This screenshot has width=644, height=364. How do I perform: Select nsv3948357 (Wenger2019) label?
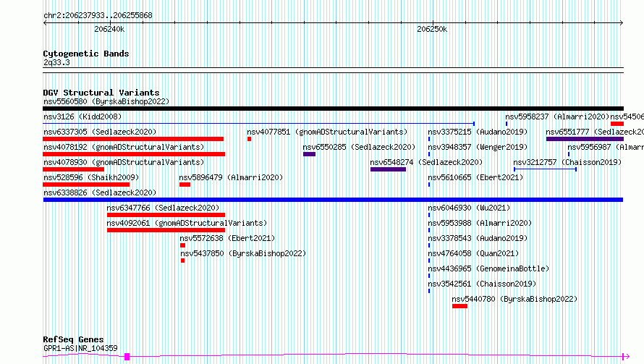(478, 147)
